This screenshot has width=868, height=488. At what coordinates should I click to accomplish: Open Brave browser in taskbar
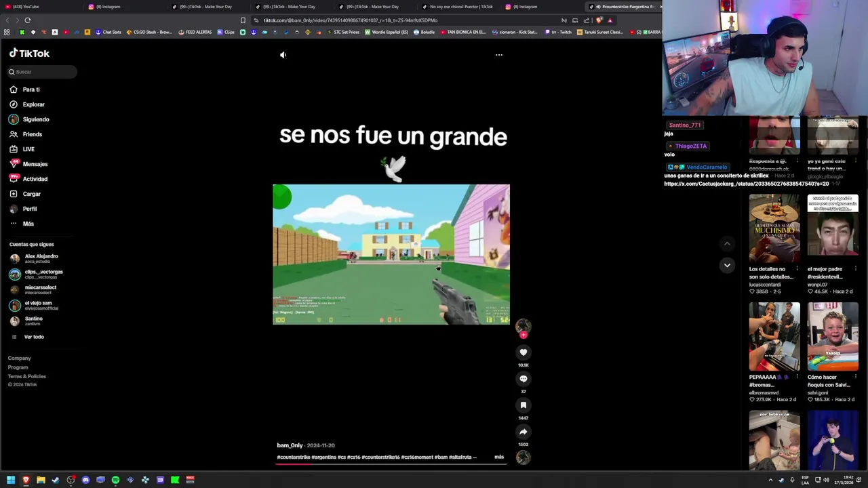26,480
